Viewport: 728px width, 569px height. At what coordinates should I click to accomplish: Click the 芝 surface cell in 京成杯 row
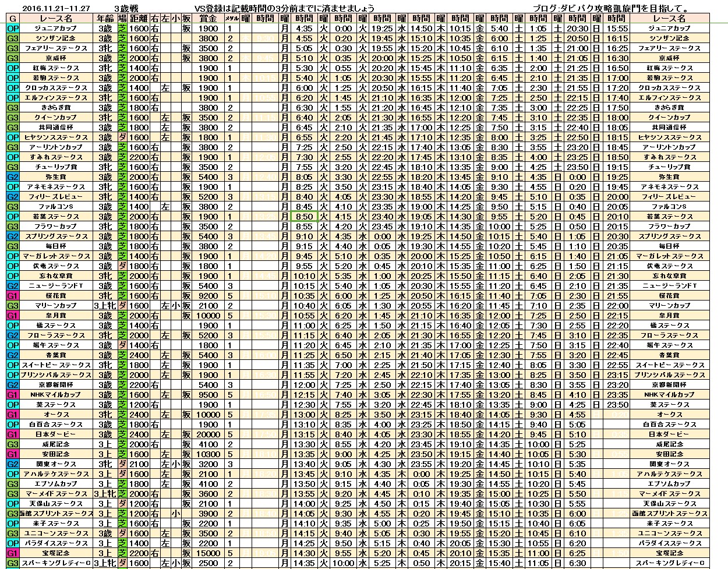pos(122,58)
